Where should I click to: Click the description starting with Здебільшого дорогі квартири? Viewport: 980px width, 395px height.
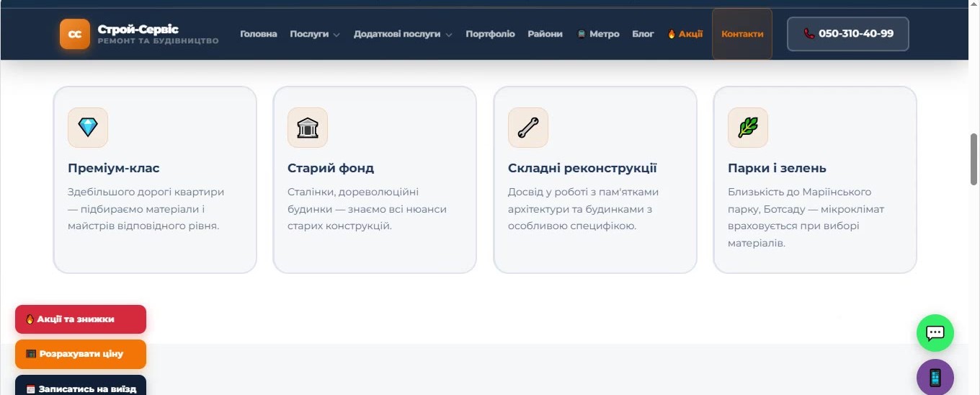[146, 209]
